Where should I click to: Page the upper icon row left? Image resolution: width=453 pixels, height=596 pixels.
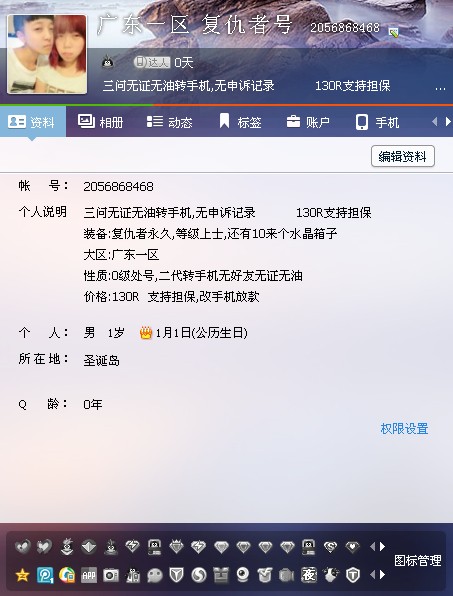[x=372, y=547]
